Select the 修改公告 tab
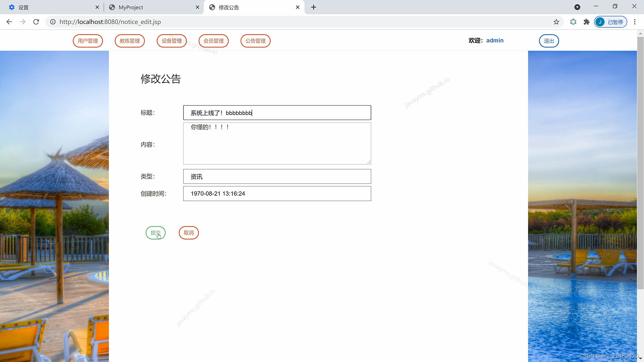The image size is (644, 362). (x=254, y=7)
